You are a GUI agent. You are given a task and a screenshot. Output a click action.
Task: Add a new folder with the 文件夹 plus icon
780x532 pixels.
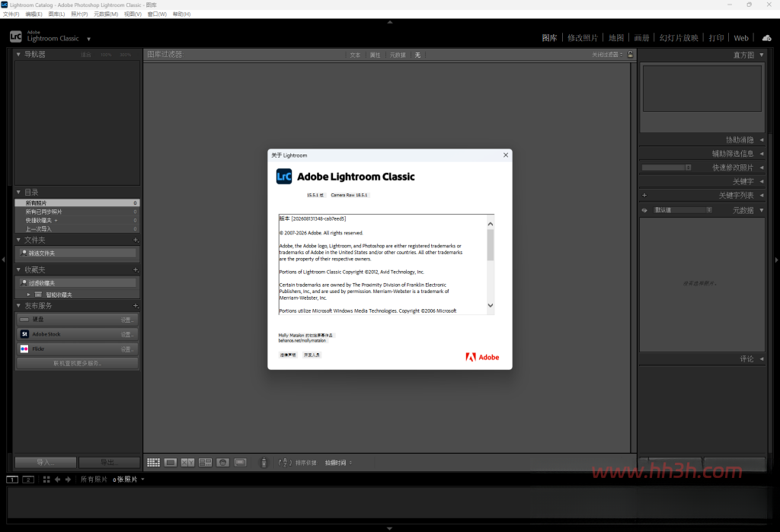136,241
